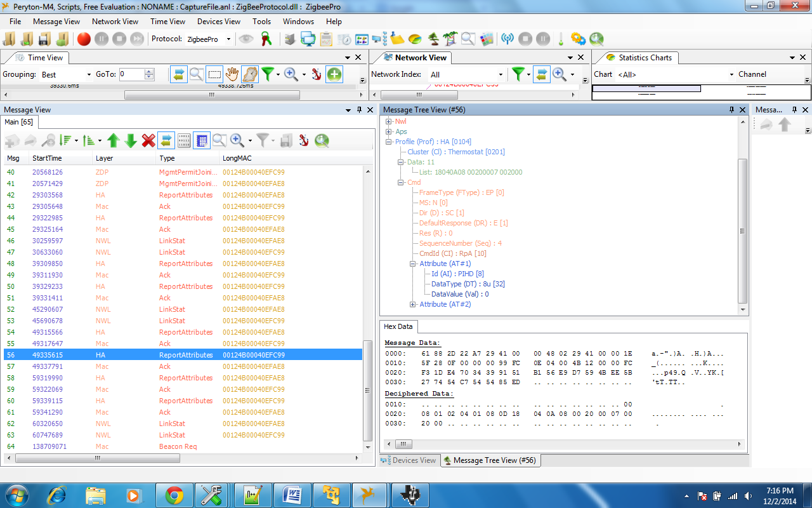Toggle the sync arrows button in Time View
The height and width of the screenshot is (508, 812).
point(179,74)
